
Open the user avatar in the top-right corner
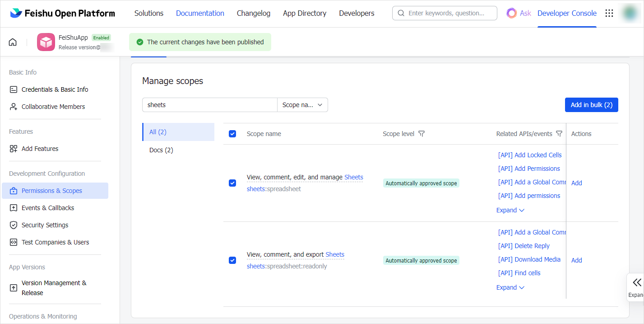click(x=629, y=13)
